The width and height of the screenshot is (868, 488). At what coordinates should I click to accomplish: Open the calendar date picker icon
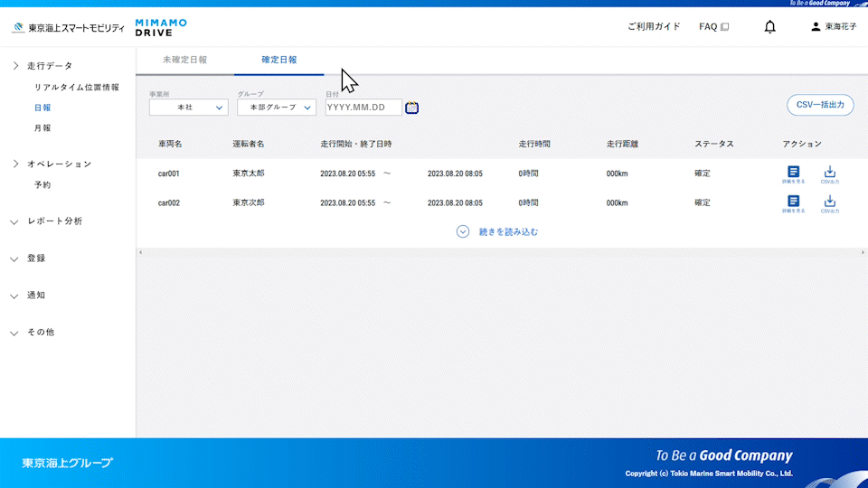point(411,108)
